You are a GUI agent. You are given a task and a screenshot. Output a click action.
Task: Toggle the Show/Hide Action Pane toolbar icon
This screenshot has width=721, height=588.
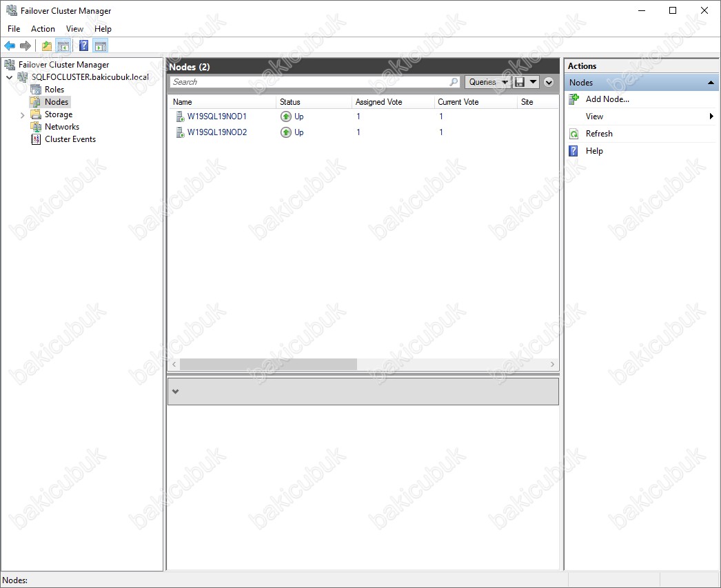pyautogui.click(x=100, y=45)
